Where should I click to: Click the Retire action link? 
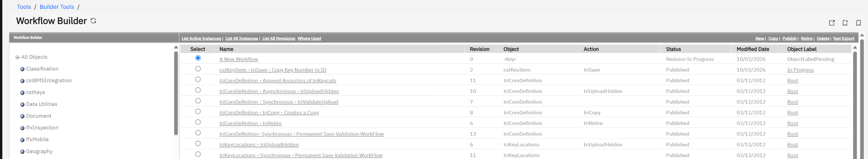807,39
